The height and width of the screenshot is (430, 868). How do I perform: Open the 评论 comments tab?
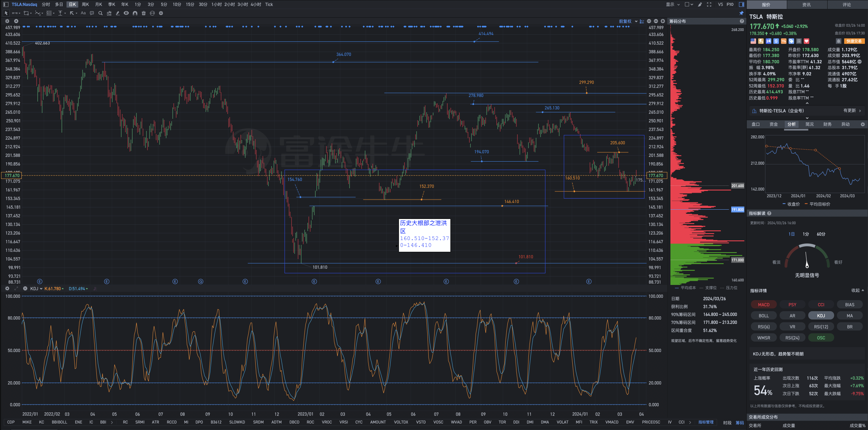pyautogui.click(x=847, y=4)
